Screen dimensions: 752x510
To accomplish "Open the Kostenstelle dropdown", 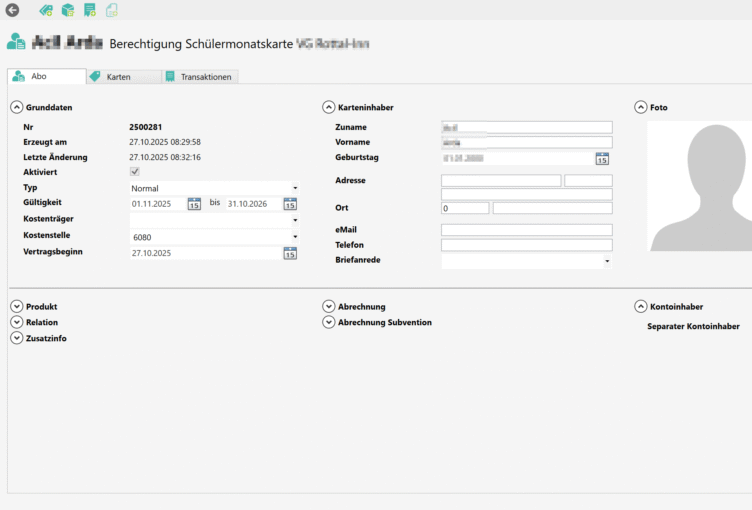I will [295, 237].
